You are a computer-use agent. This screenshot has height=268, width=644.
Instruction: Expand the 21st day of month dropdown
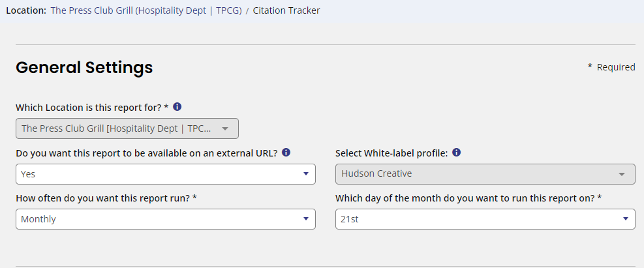(x=485, y=219)
